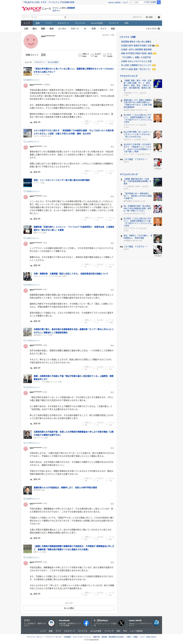Expand 返信 2件 replies on first comment
This screenshot has height=644, width=183.
[35, 122]
